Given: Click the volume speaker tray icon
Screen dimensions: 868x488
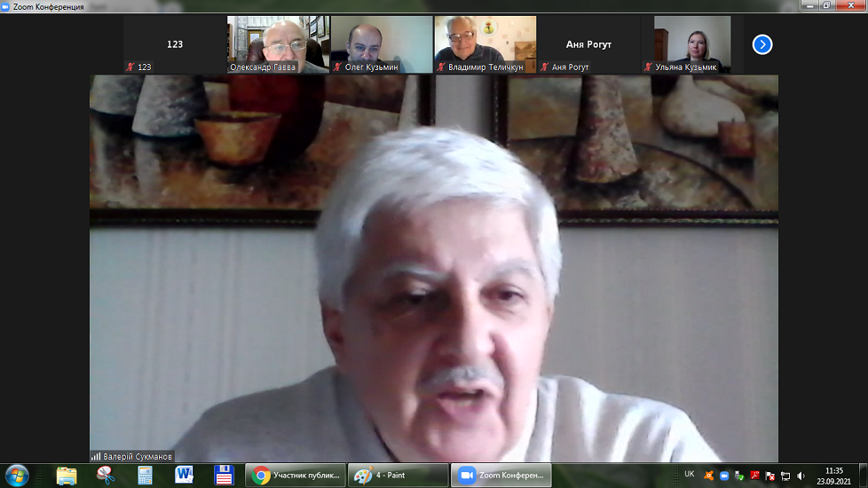Looking at the screenshot, I should pyautogui.click(x=801, y=476).
